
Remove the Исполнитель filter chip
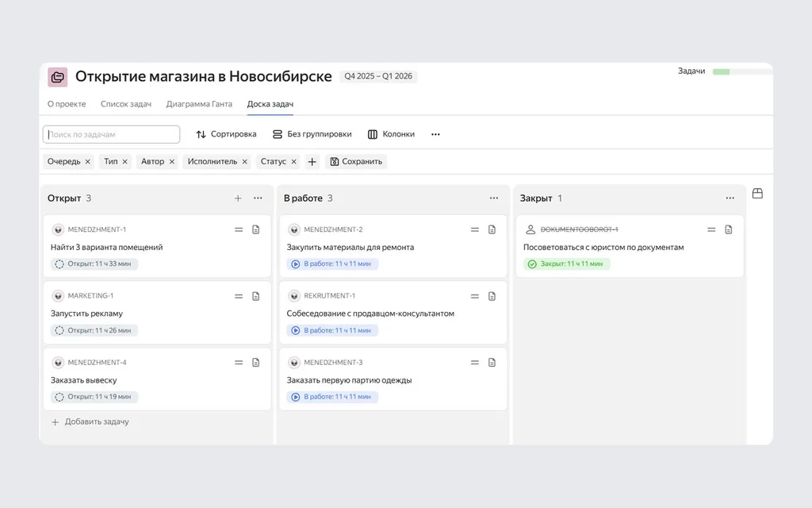pyautogui.click(x=245, y=162)
